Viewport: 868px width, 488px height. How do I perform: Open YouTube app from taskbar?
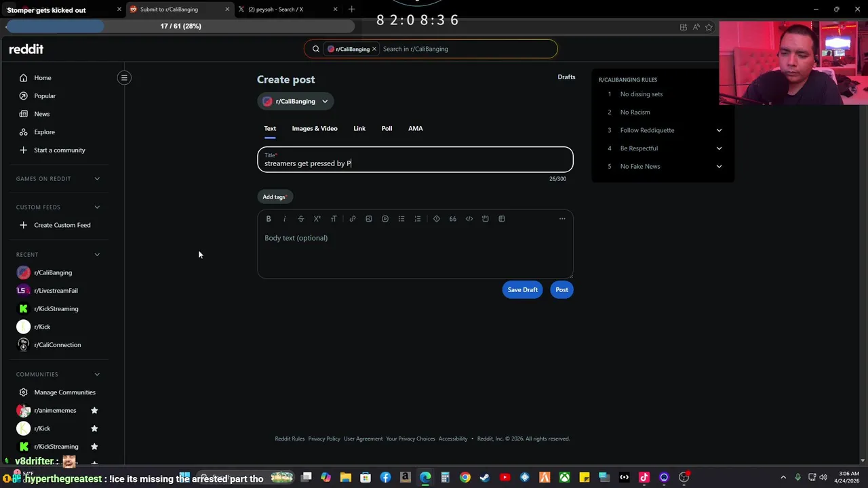pos(505,477)
